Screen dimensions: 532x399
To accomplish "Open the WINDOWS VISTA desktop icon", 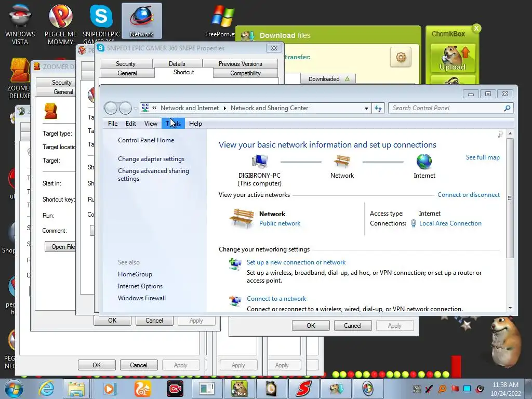I will pyautogui.click(x=20, y=24).
